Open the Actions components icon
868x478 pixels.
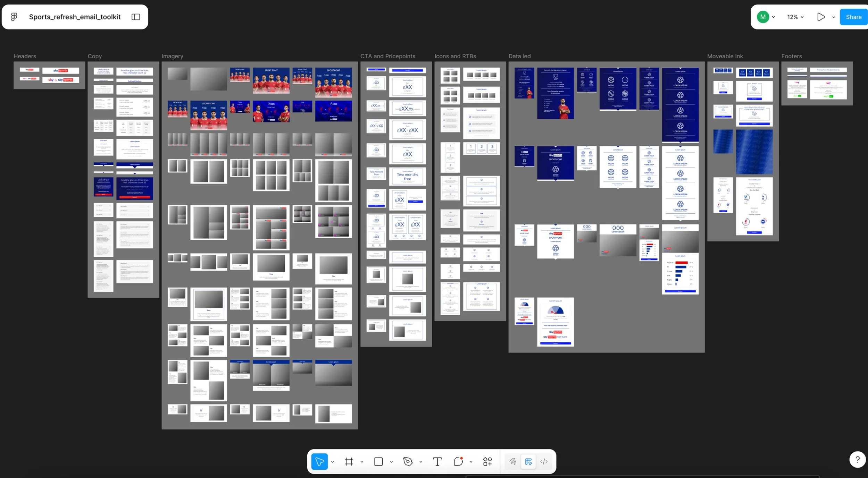(x=487, y=462)
